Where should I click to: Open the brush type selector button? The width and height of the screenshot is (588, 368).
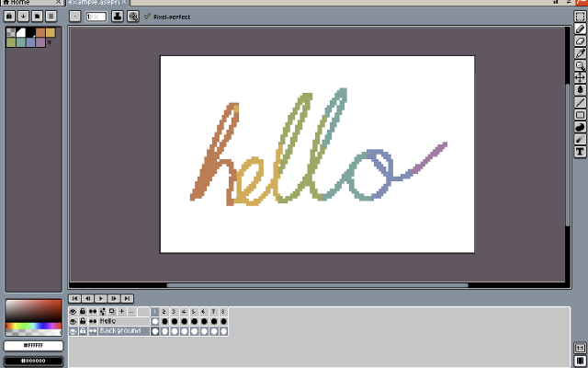click(75, 17)
